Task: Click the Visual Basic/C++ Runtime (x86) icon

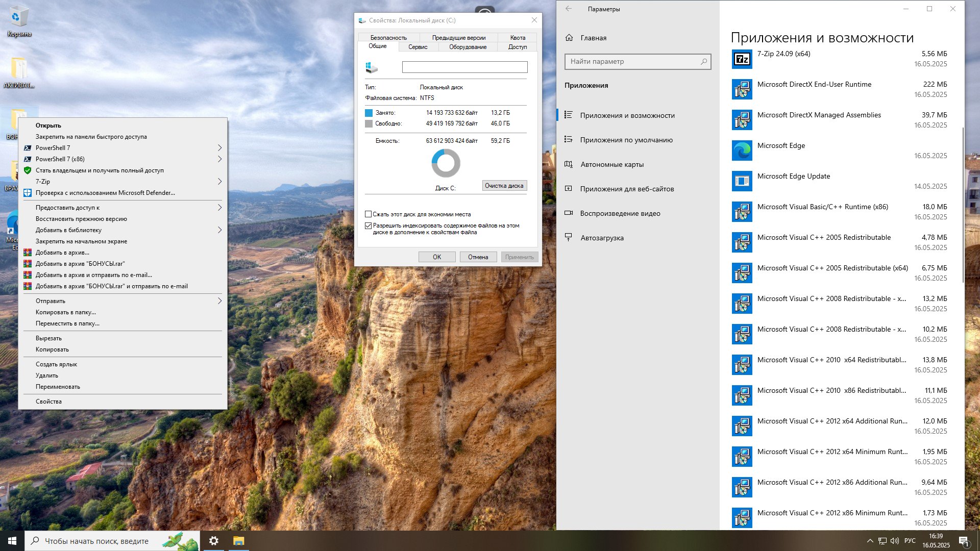Action: tap(742, 212)
